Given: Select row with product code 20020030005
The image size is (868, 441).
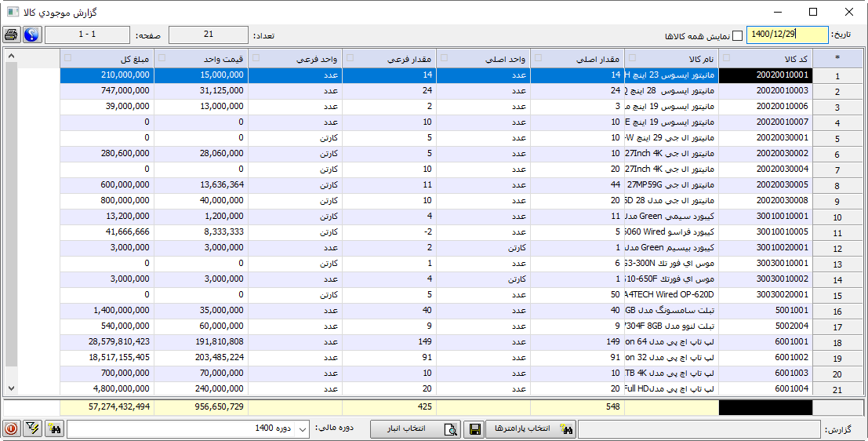Looking at the screenshot, I should click(x=764, y=186).
